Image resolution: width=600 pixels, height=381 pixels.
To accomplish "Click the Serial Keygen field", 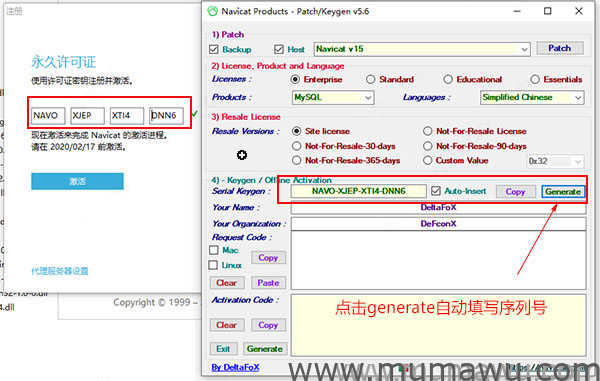I will 359,191.
